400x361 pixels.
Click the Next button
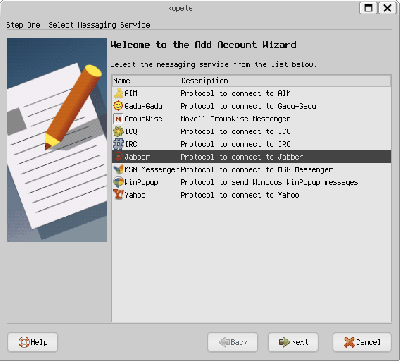click(x=293, y=342)
